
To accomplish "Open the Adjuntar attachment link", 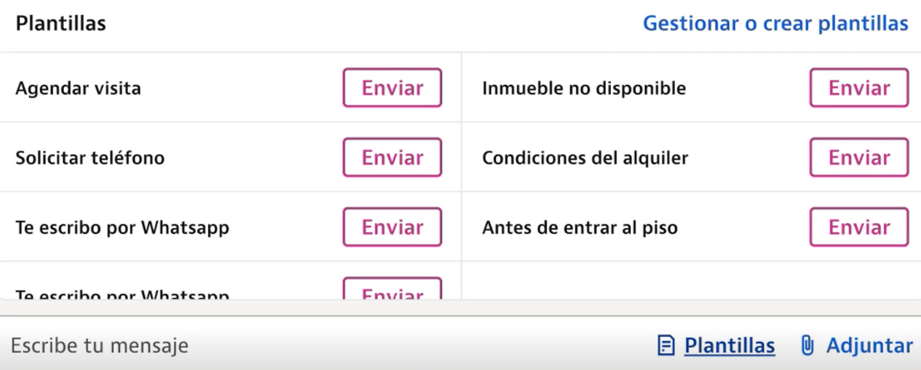I will pyautogui.click(x=869, y=345).
